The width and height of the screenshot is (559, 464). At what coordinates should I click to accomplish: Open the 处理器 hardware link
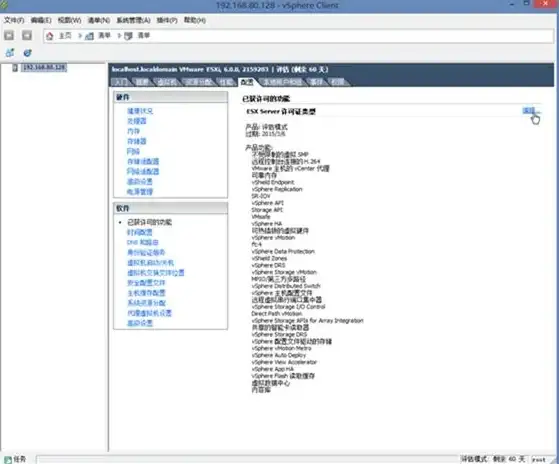[137, 121]
